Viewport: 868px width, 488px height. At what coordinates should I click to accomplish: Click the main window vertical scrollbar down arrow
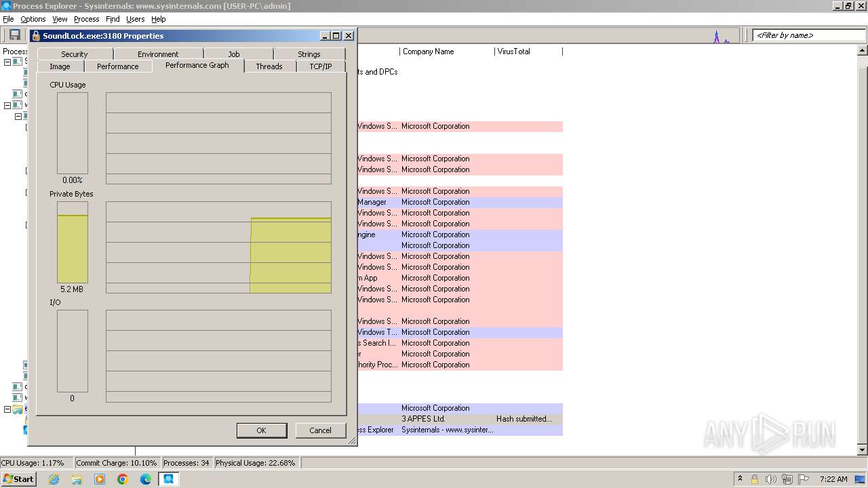[863, 449]
